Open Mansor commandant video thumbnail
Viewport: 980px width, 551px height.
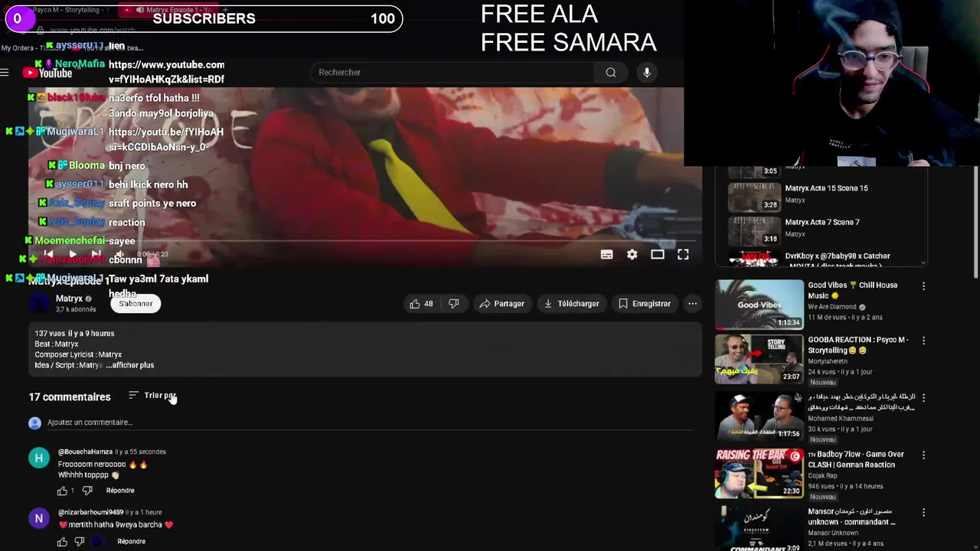tap(759, 528)
